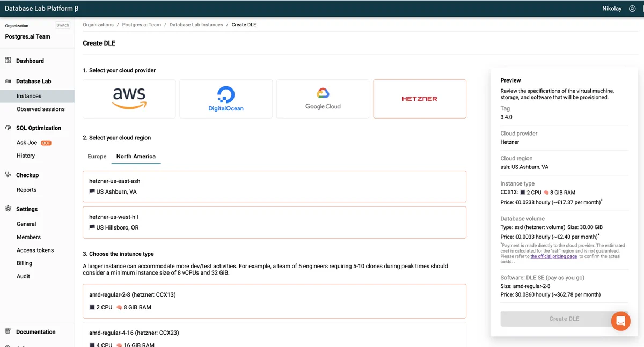Go to Postgres.ai Team breadcrumb
This screenshot has height=347, width=644.
click(x=142, y=25)
